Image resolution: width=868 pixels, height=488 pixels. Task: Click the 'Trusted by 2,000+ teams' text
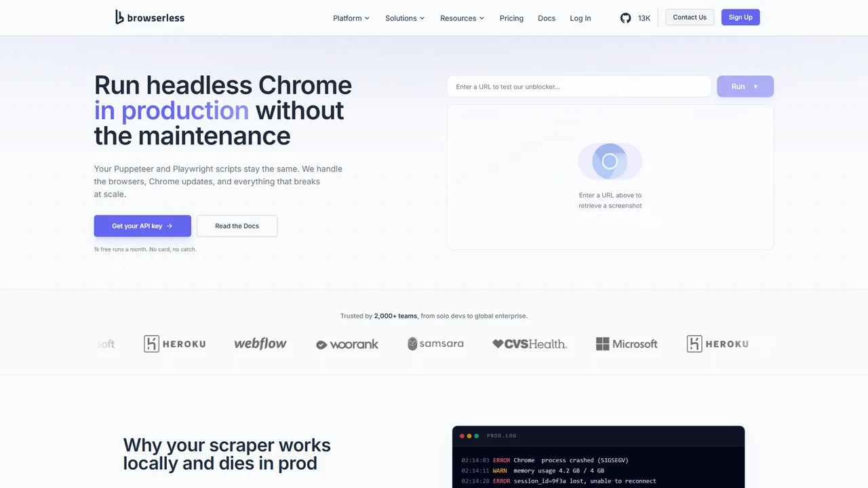pos(434,316)
